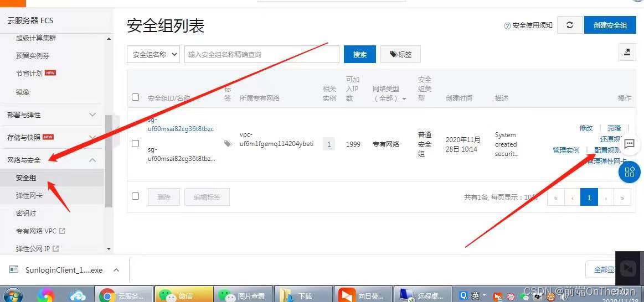
Task: Click the 全部显示 downloads button
Action: 601,269
